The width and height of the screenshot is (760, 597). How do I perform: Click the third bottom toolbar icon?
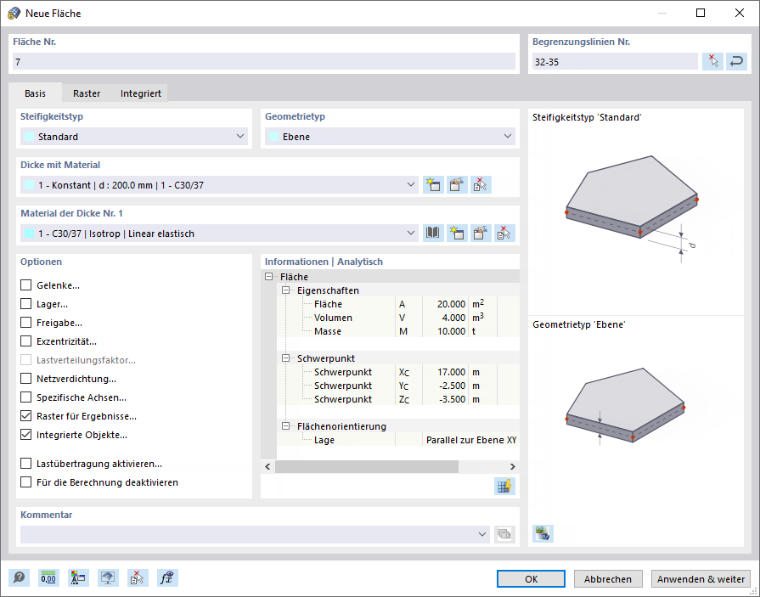click(78, 578)
